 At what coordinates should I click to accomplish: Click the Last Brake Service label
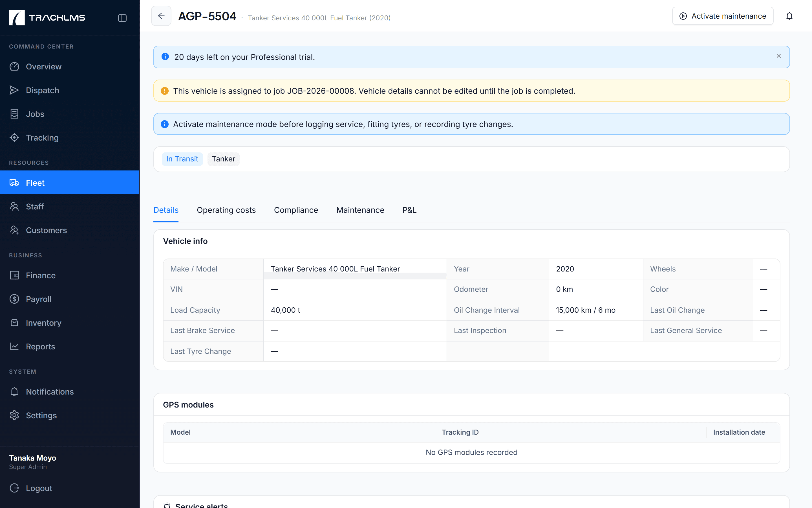point(202,330)
